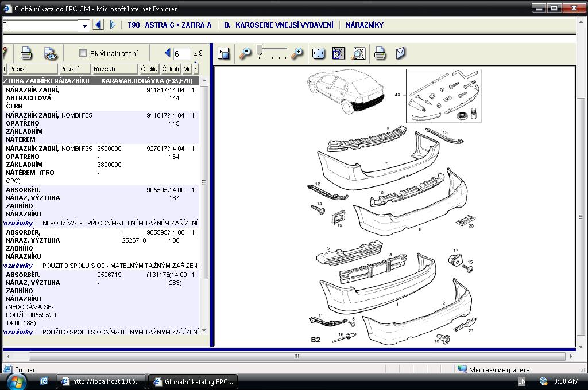The image size is (588, 390).
Task: Click the print preview eye icon
Action: point(51,54)
